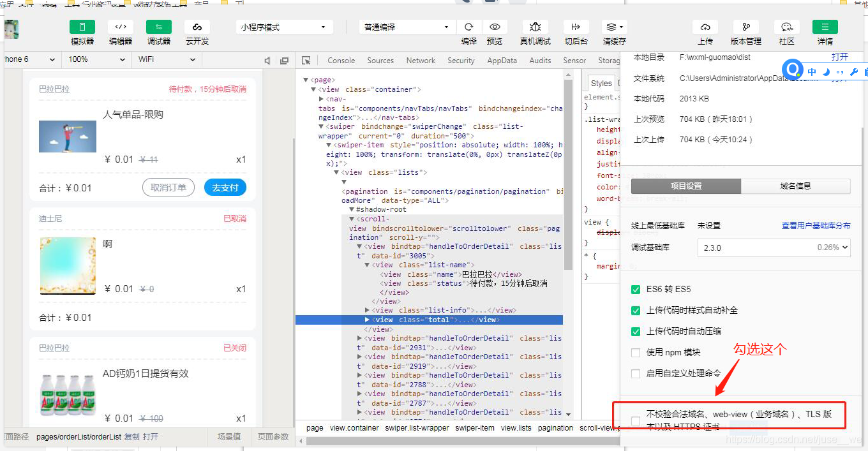Open the 社区 community icon
The width and height of the screenshot is (868, 451).
[x=787, y=27]
